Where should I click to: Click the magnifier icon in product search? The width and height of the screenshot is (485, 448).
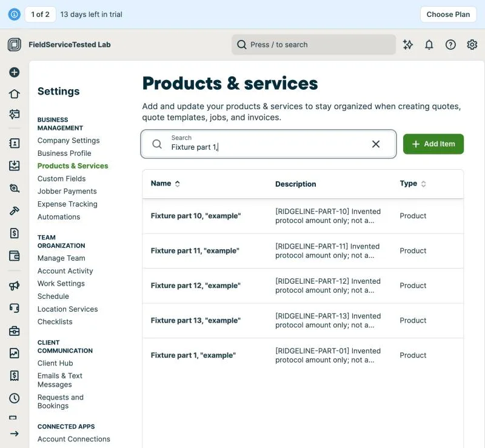(157, 144)
